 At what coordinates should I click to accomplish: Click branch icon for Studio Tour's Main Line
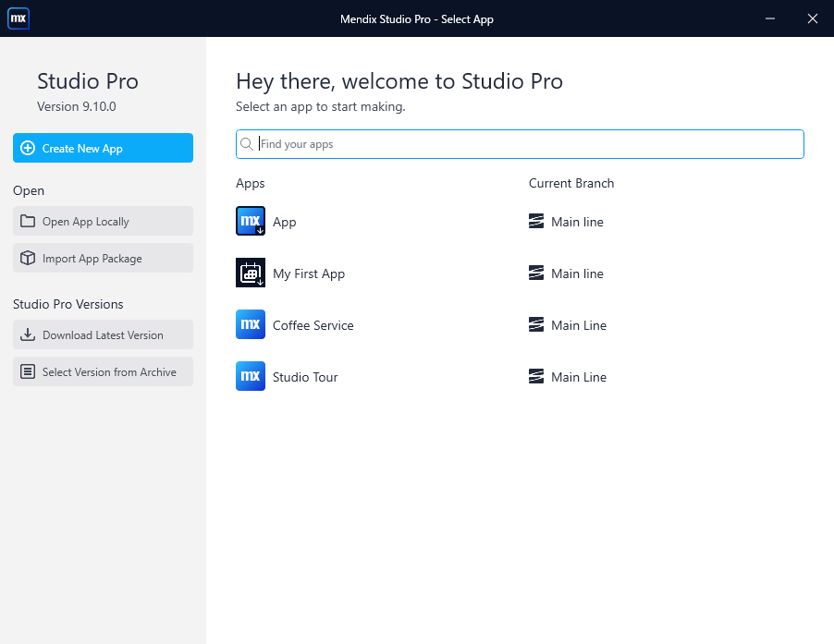(x=536, y=376)
